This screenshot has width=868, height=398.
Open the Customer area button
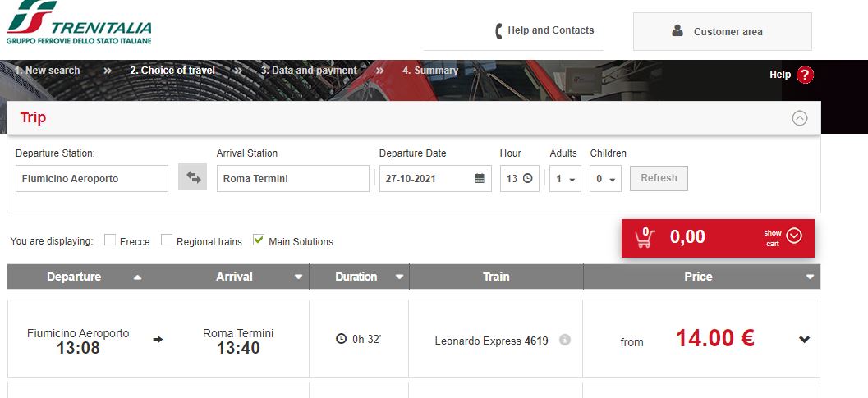pos(723,31)
